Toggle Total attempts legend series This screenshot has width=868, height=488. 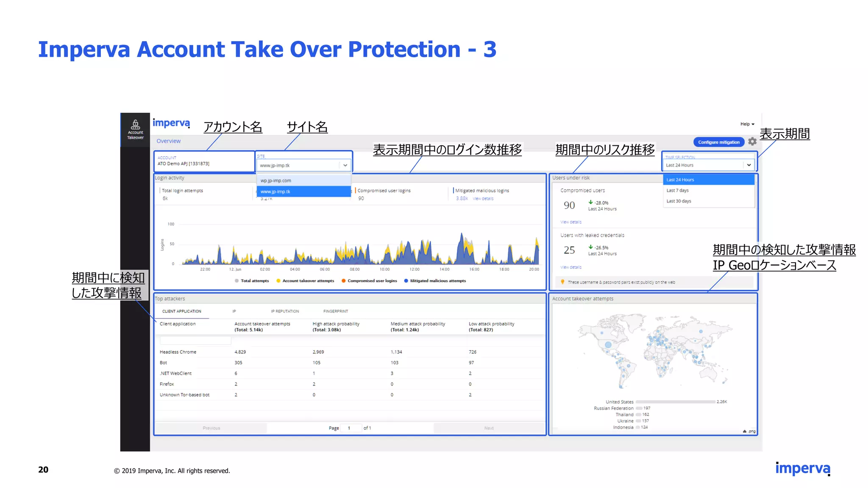252,280
